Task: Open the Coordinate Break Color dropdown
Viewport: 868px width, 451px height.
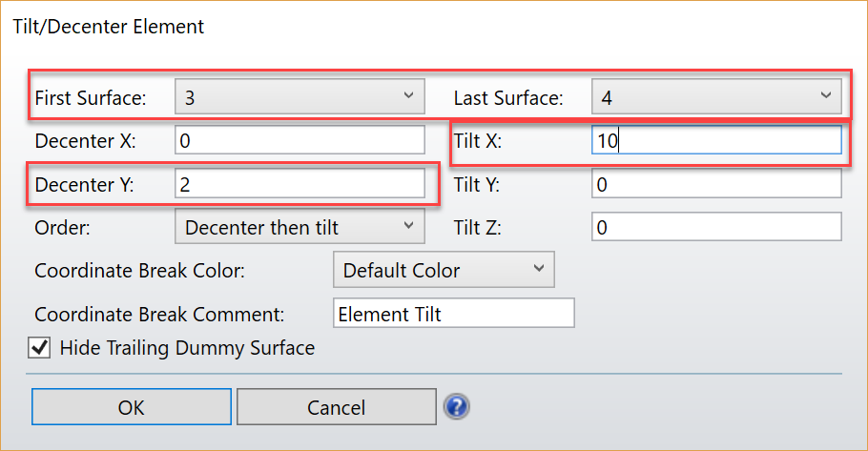Action: point(444,270)
